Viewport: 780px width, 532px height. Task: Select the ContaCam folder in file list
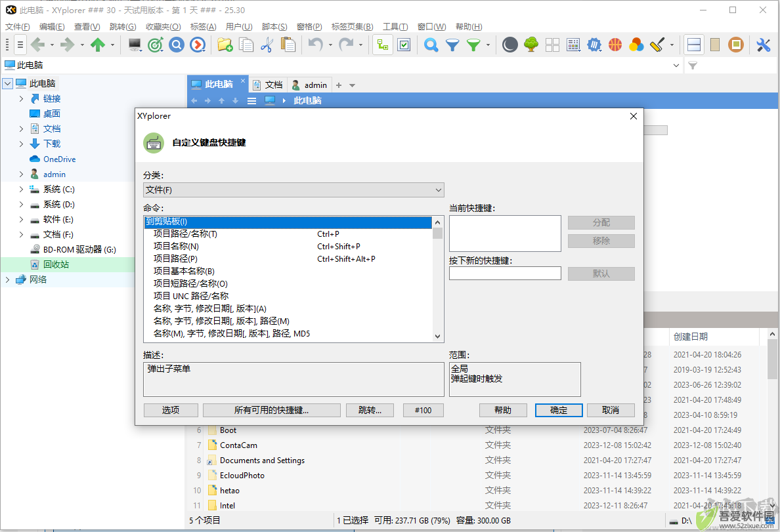point(238,445)
